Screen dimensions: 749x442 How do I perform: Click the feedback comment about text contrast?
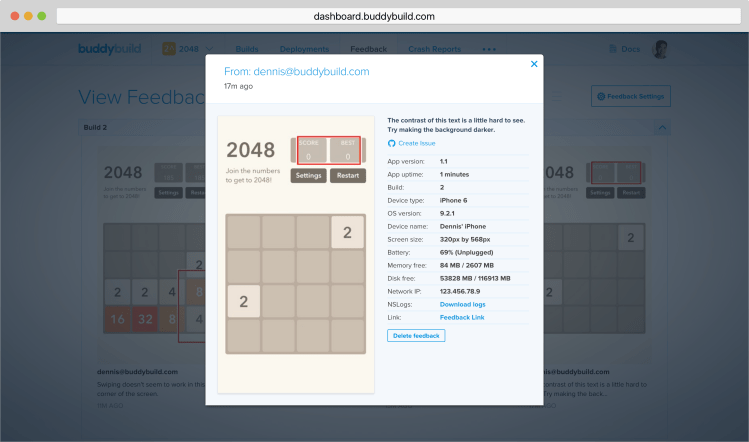[x=456, y=125]
